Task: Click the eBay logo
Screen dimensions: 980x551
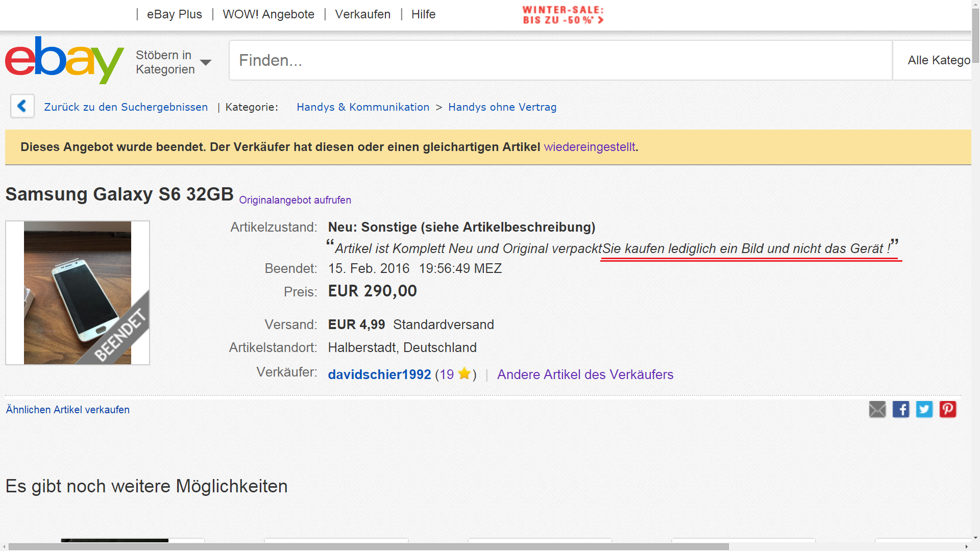Action: [64, 60]
